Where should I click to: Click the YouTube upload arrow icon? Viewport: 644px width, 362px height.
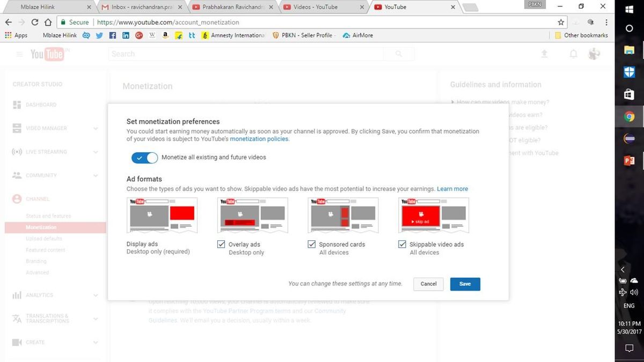pos(544,54)
